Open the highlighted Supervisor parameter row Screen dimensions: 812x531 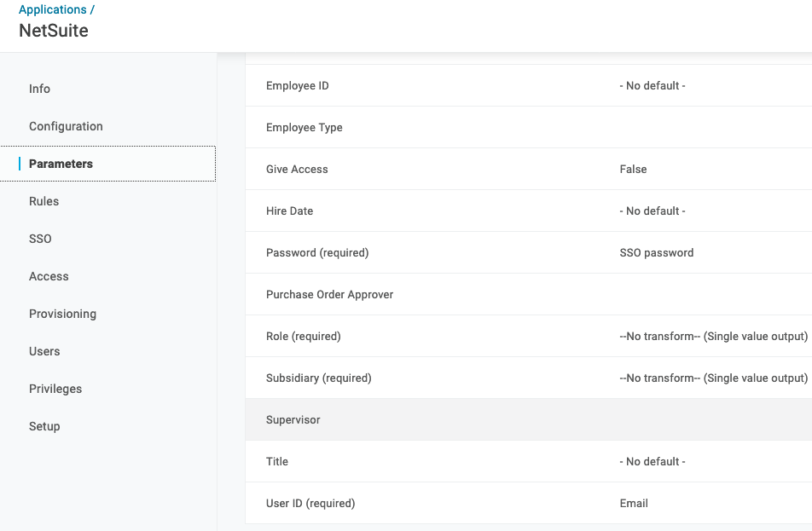[x=293, y=420]
